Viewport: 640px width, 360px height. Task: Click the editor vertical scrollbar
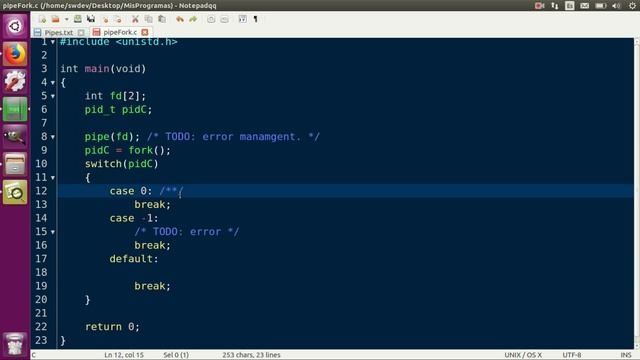click(637, 193)
